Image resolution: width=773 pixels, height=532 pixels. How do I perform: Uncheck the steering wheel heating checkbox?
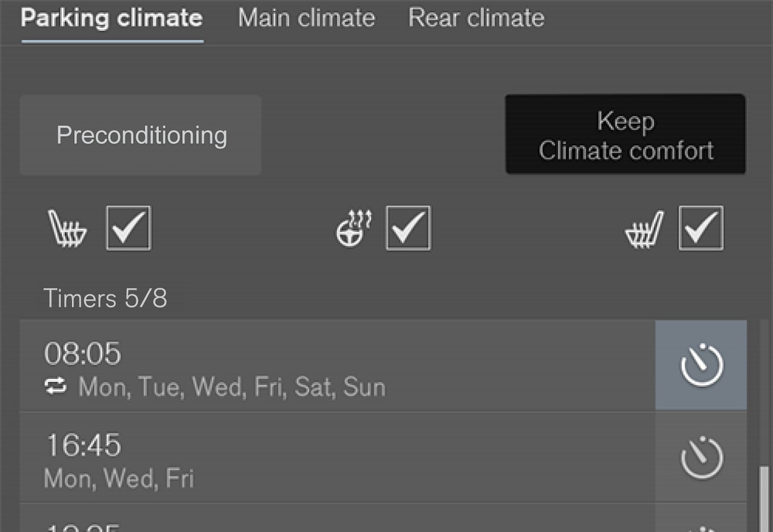coord(408,228)
